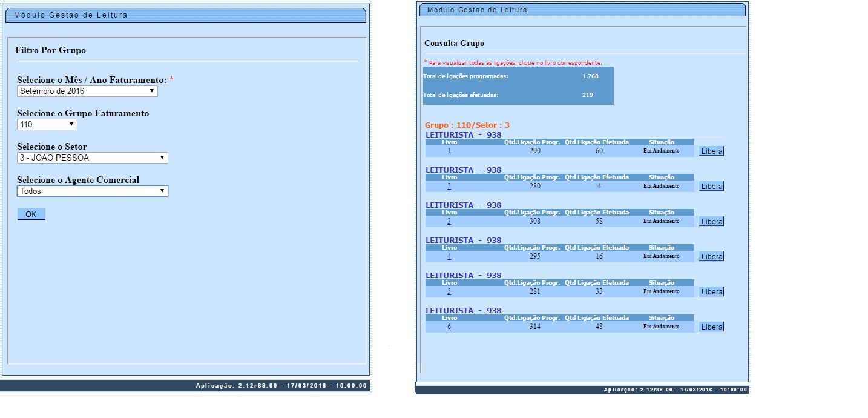
Task: Click the Livro 3 link
Action: [x=449, y=221]
